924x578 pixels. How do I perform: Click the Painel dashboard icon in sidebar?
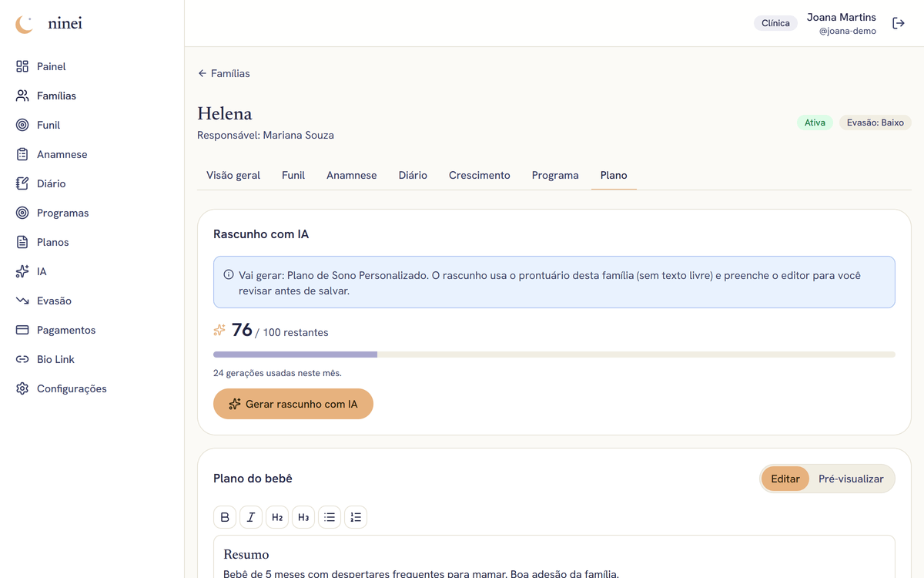tap(22, 66)
